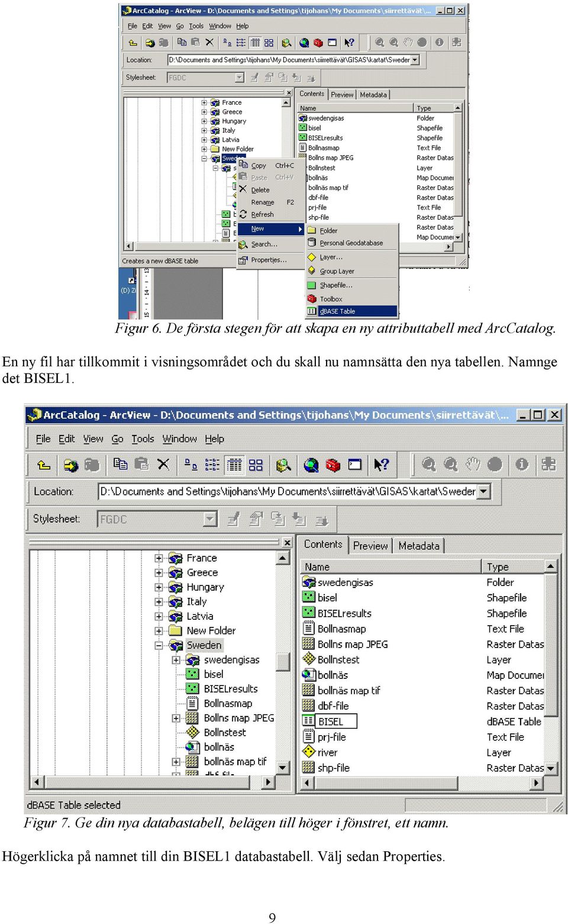Click the Delete X toolbar icon in lower window
The image size is (568, 924).
(163, 465)
